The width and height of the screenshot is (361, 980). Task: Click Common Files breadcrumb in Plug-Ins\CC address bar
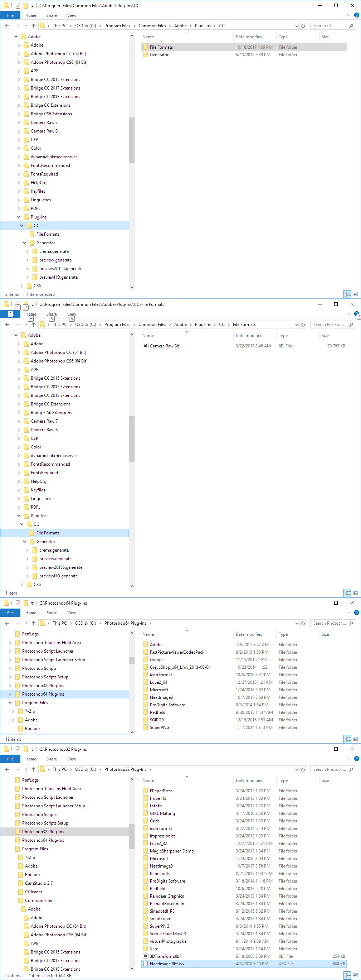coord(152,26)
